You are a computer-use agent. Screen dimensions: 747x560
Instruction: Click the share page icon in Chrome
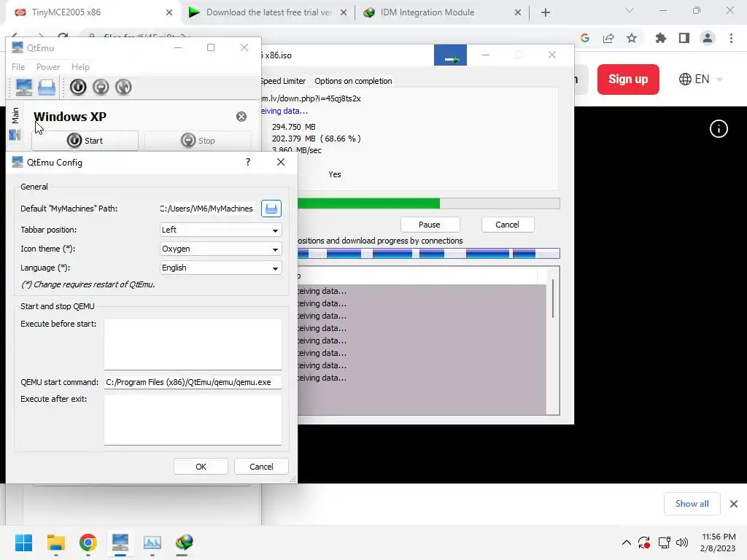(608, 38)
